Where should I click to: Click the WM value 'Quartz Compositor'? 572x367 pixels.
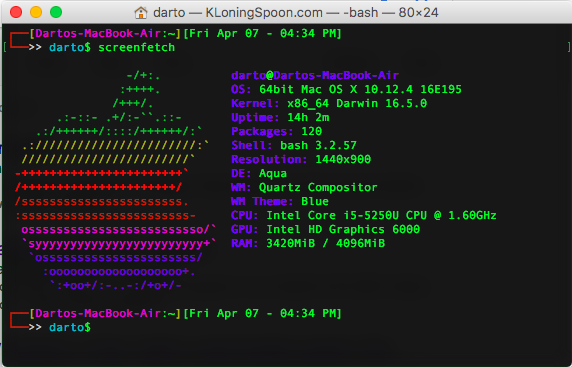click(x=318, y=188)
